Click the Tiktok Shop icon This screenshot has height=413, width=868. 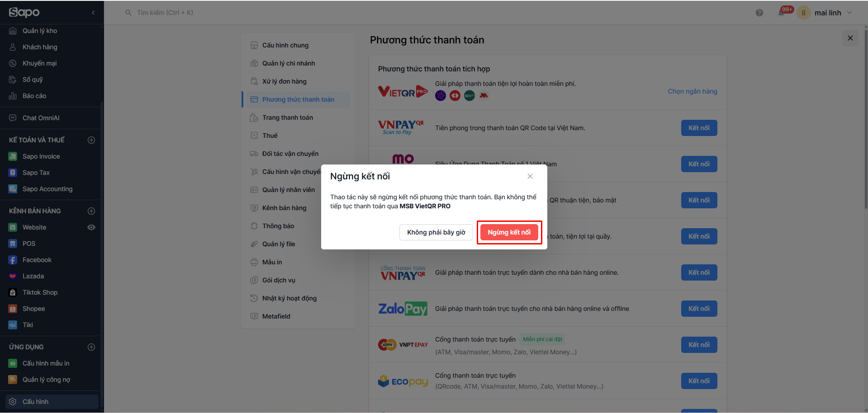[13, 292]
